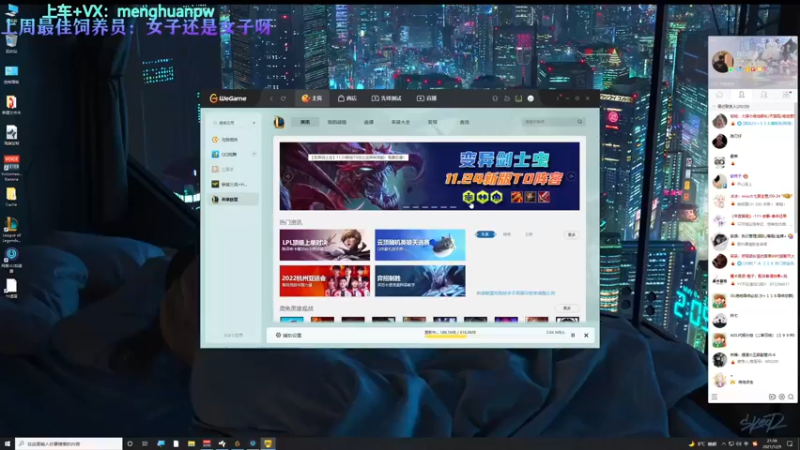The width and height of the screenshot is (800, 450).
Task: Click the green-outlined icon beside WeGame avatar
Action: (518, 98)
